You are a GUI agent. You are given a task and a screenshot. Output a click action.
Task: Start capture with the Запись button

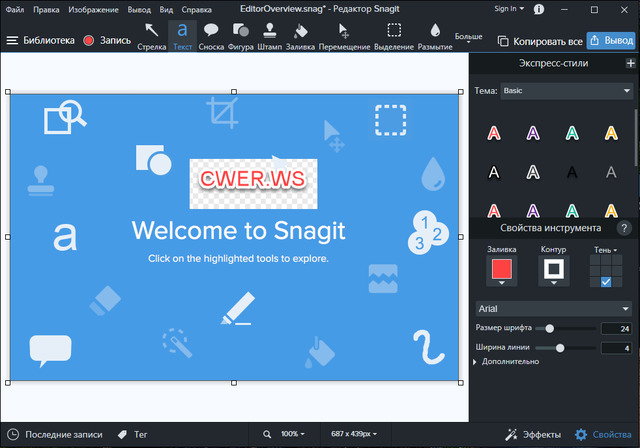tap(106, 41)
